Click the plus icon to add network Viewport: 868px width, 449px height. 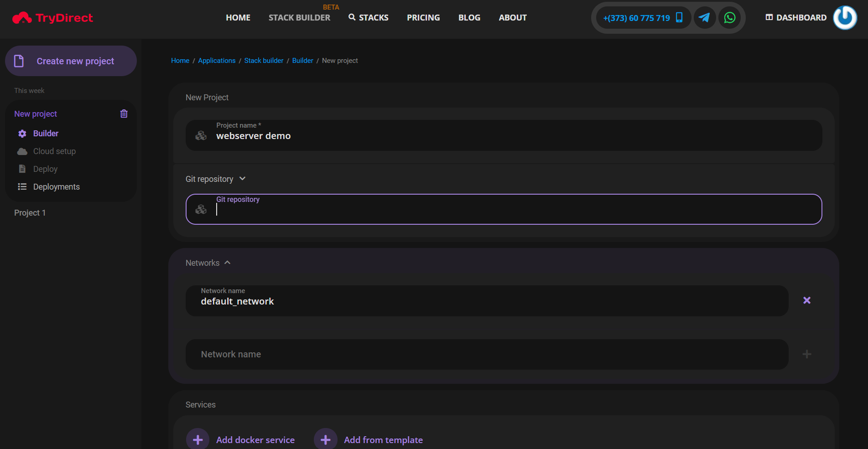tap(806, 354)
